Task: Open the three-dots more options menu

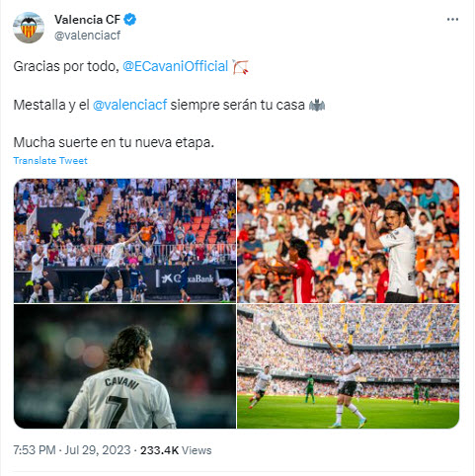Action: [x=452, y=20]
